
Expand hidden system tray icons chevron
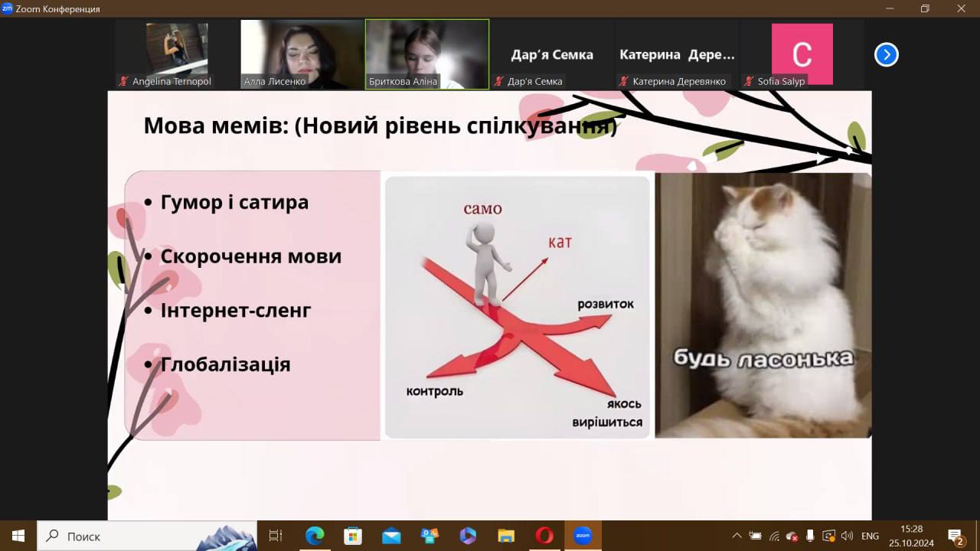pyautogui.click(x=737, y=536)
